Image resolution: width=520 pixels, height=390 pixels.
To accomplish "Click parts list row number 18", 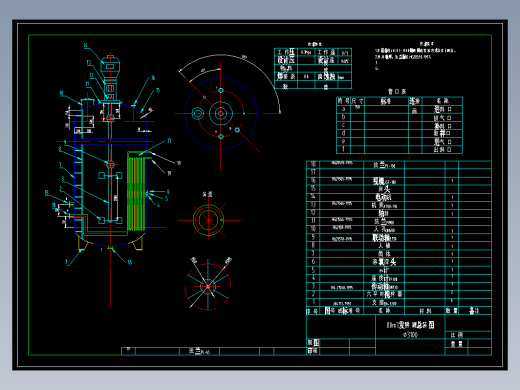I will pyautogui.click(x=399, y=165).
